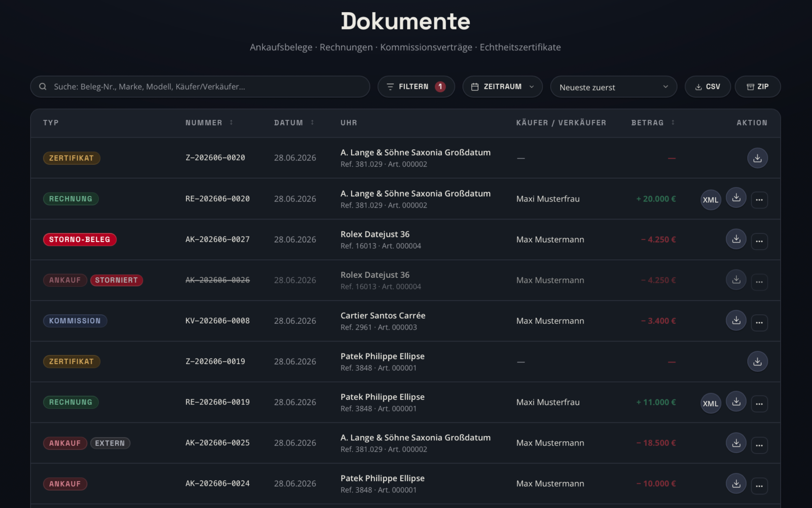Viewport: 812px width, 508px height.
Task: Open more options for AK-202606-0024
Action: coord(759,486)
